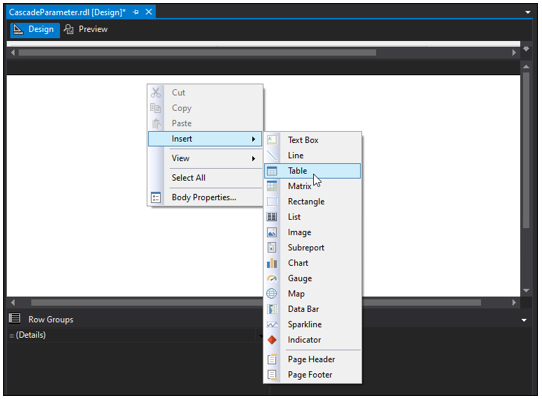Click the Gauge dial icon

coord(272,278)
